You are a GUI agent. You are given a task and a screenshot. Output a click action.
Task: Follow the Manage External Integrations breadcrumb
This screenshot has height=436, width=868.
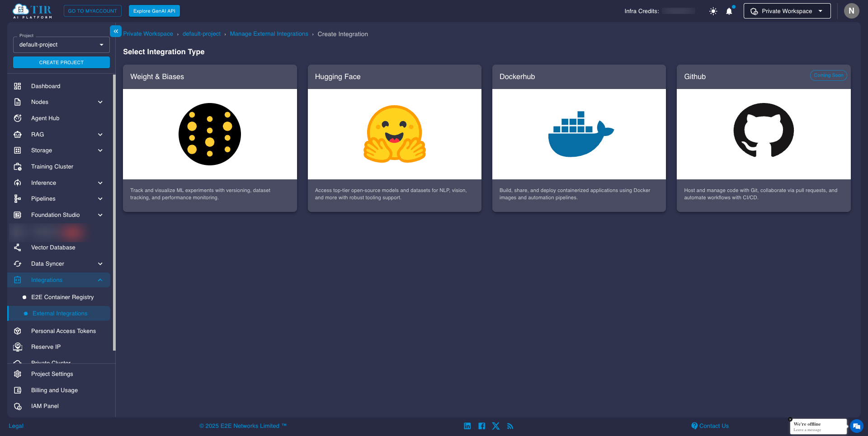click(269, 34)
